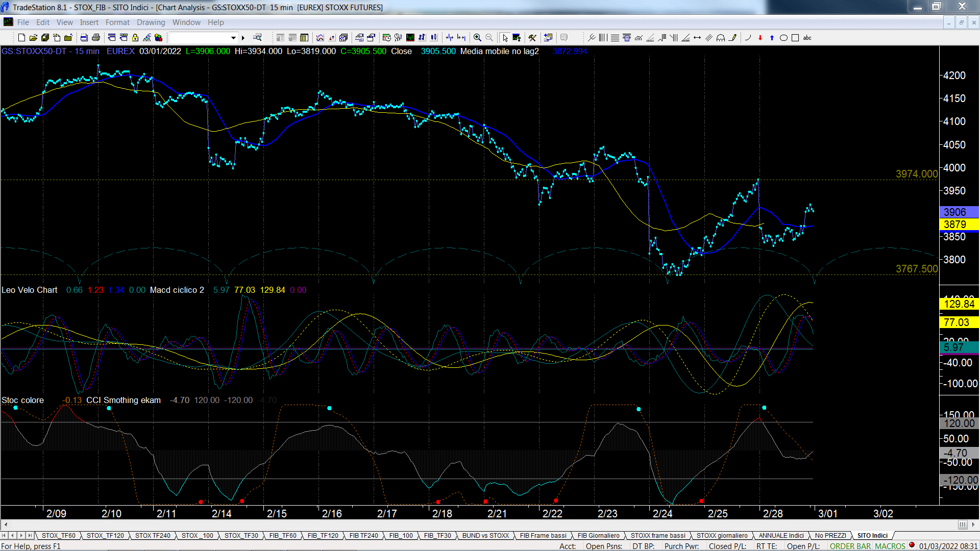Select the rectangle drawing tool
Viewport: 980px width, 551px height.
tap(795, 38)
